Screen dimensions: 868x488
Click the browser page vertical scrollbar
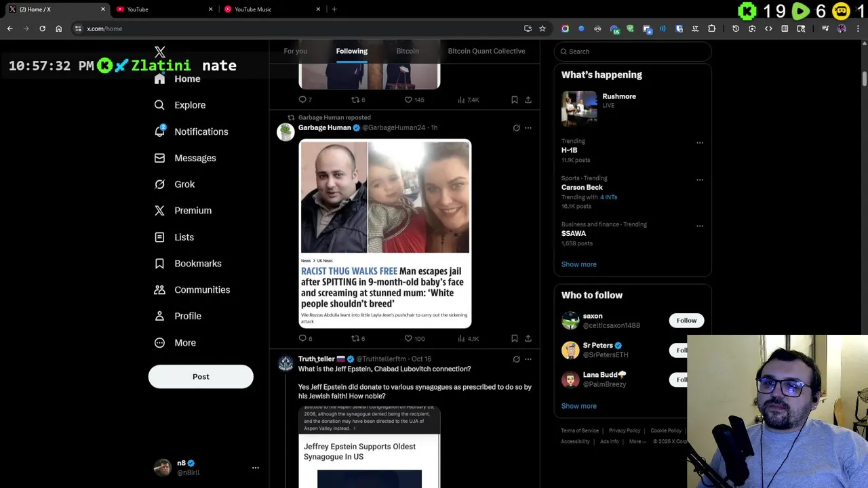pos(865,78)
